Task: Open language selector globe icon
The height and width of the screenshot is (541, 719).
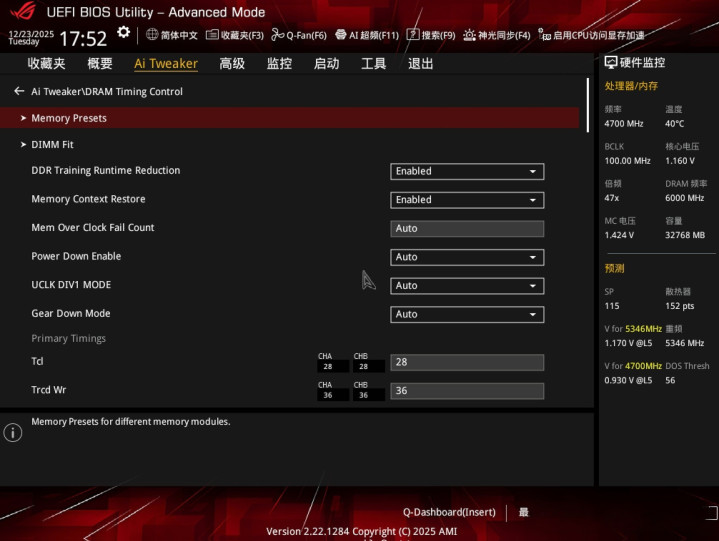Action: 152,35
